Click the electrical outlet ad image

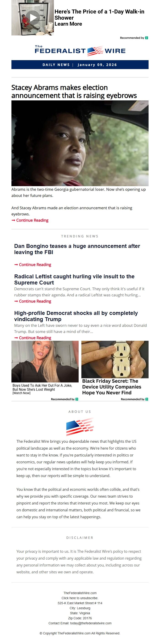115,360
